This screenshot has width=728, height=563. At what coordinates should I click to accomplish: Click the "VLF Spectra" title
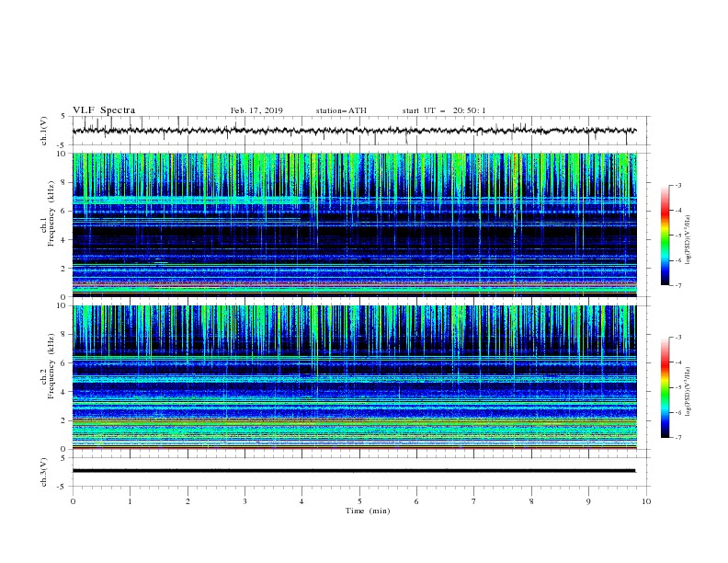(104, 110)
